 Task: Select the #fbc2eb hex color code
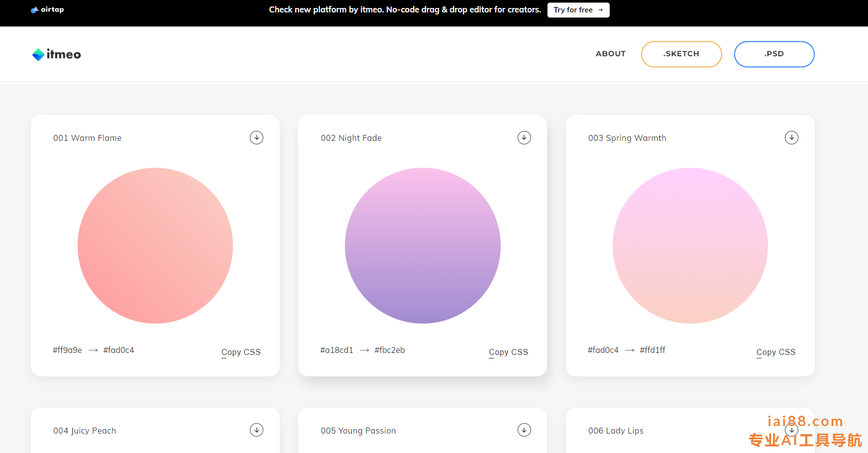[390, 350]
